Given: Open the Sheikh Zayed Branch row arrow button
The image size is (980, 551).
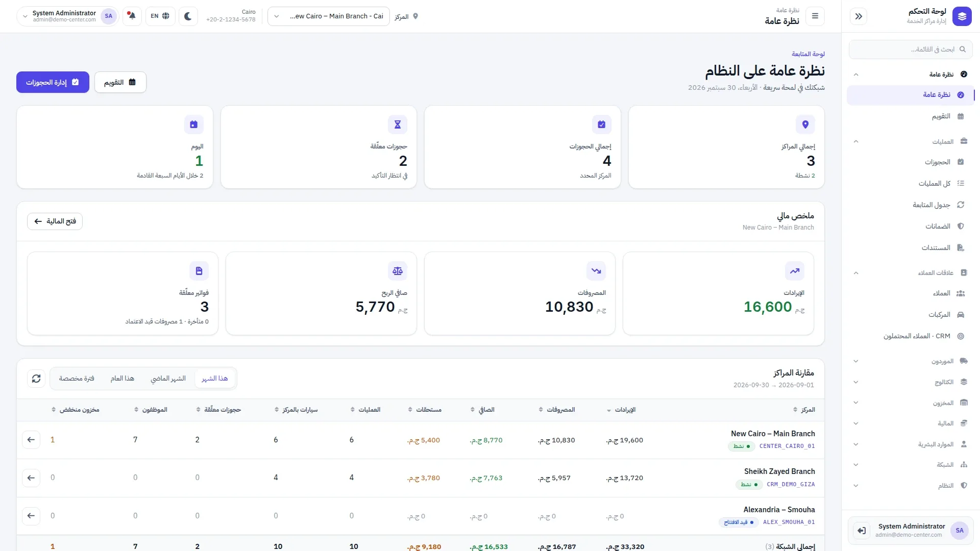Looking at the screenshot, I should 31,478.
